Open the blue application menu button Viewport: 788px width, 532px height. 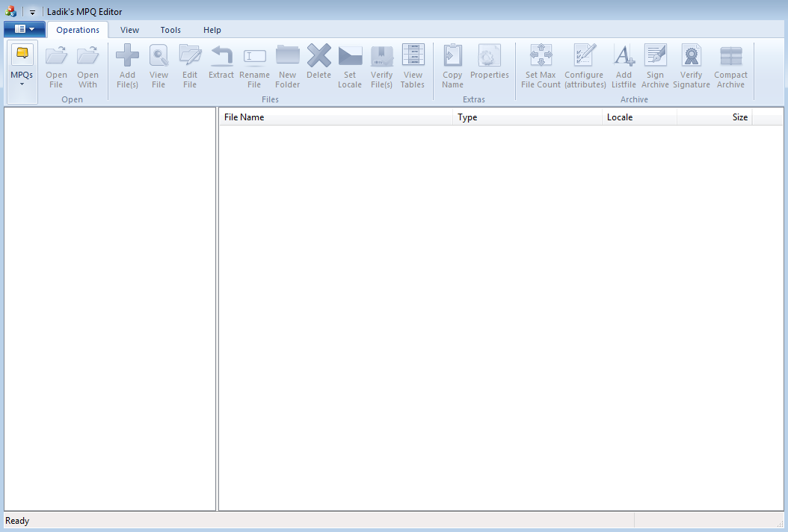tap(25, 29)
